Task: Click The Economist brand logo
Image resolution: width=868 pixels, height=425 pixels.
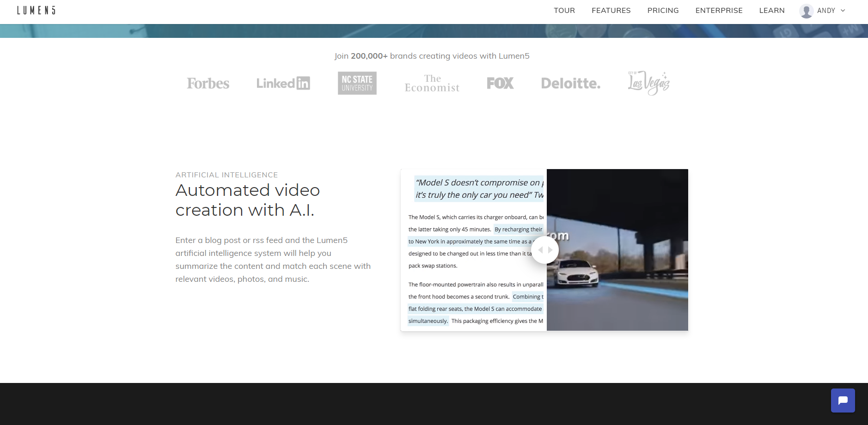Action: click(432, 84)
